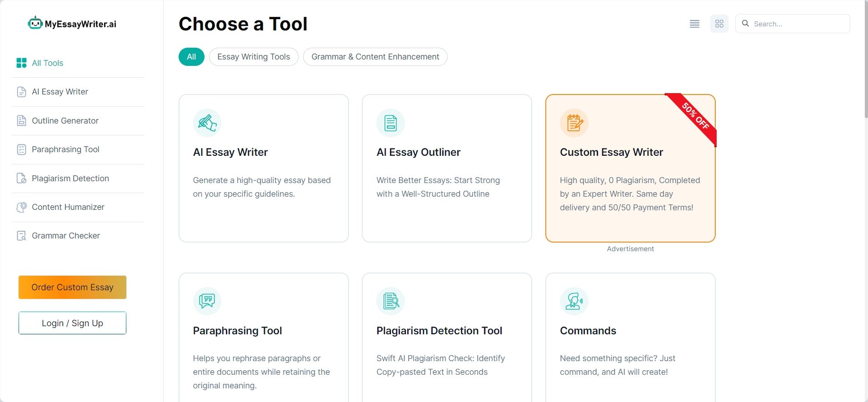
Task: Click the Custom Essay Writer notepad icon
Action: click(574, 123)
